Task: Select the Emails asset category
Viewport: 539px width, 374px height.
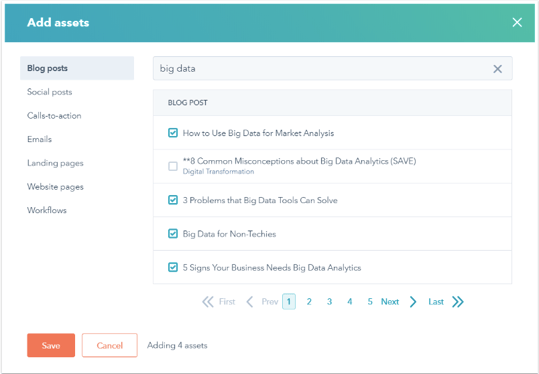Action: click(x=40, y=139)
